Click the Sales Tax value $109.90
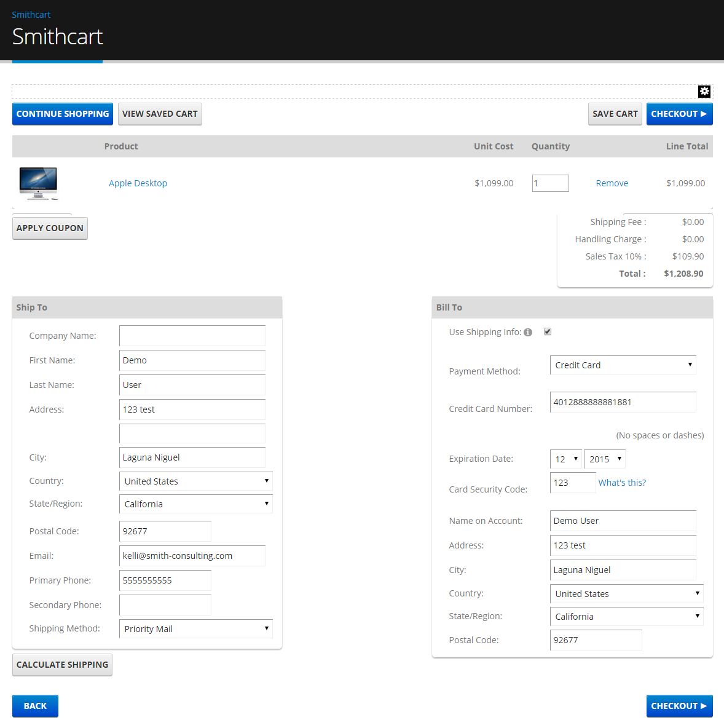 [688, 257]
